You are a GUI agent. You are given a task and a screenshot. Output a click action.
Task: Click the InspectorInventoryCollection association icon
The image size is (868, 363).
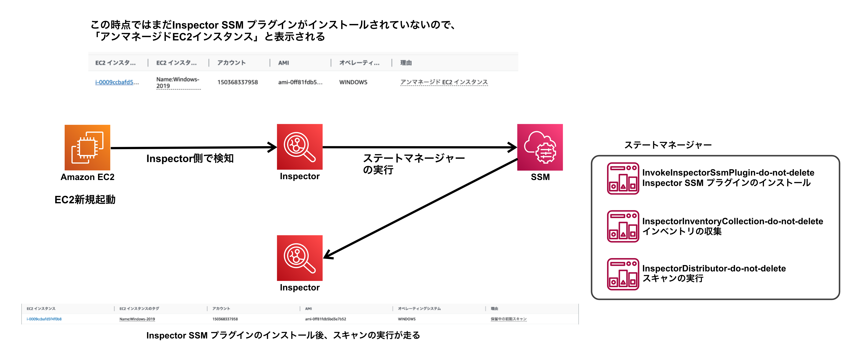[x=623, y=226]
